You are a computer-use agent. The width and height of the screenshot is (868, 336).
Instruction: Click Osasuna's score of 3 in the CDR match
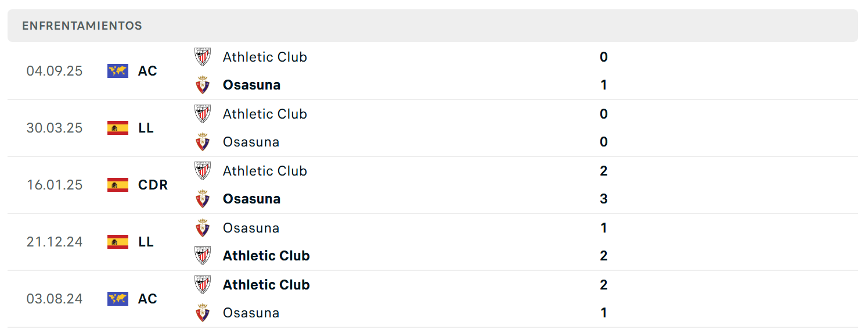[x=604, y=199]
